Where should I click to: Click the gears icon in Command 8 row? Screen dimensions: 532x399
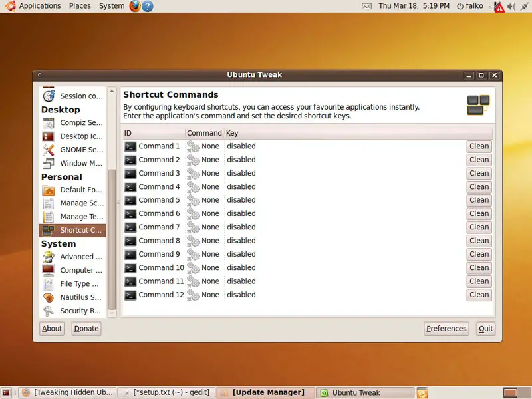193,241
